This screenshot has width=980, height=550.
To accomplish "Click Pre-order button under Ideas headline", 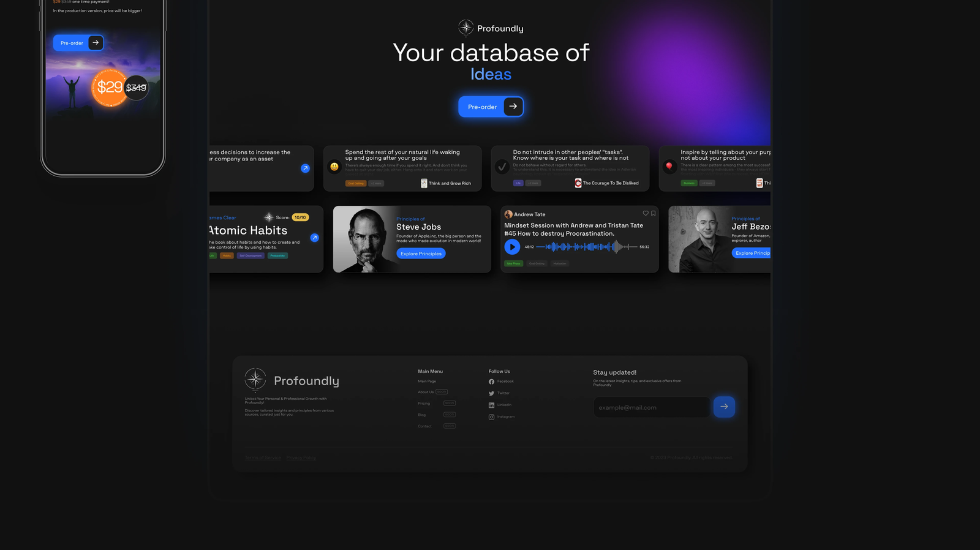I will coord(491,107).
